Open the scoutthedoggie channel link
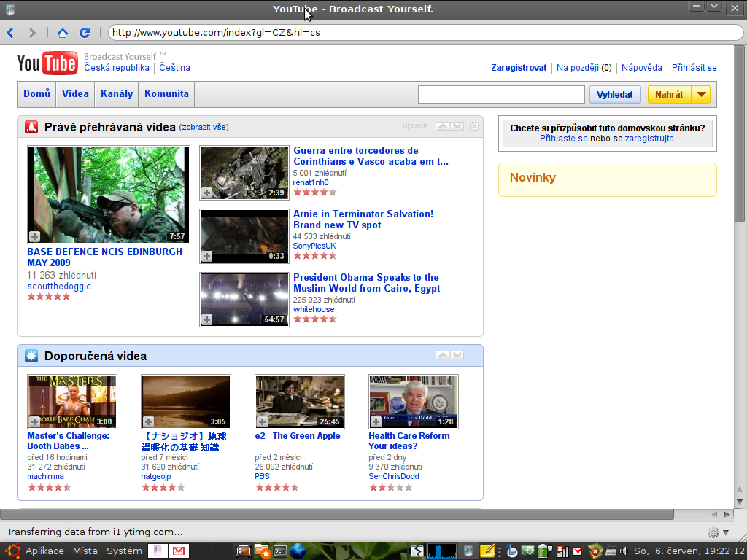This screenshot has width=747, height=560. point(59,286)
